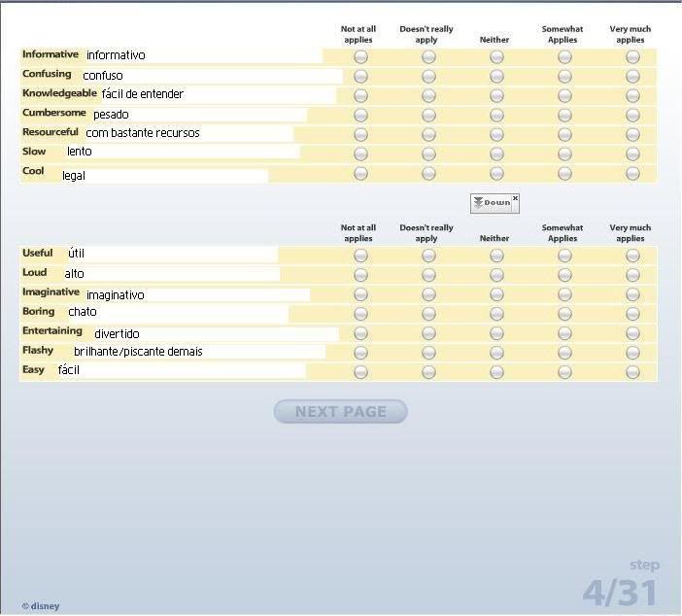Image resolution: width=682 pixels, height=616 pixels.
Task: Pick 'Not at all applies' for Boring
Action: [360, 314]
